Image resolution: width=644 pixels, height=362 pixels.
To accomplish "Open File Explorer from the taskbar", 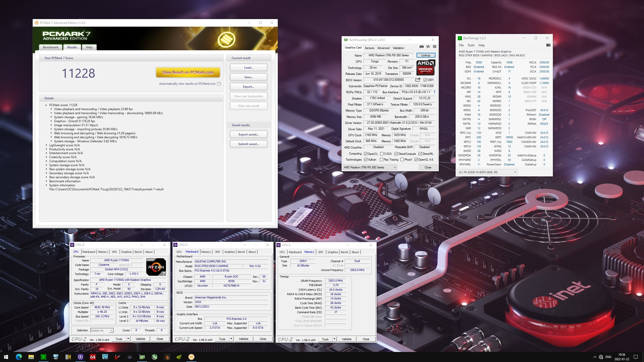I will (x=31, y=357).
